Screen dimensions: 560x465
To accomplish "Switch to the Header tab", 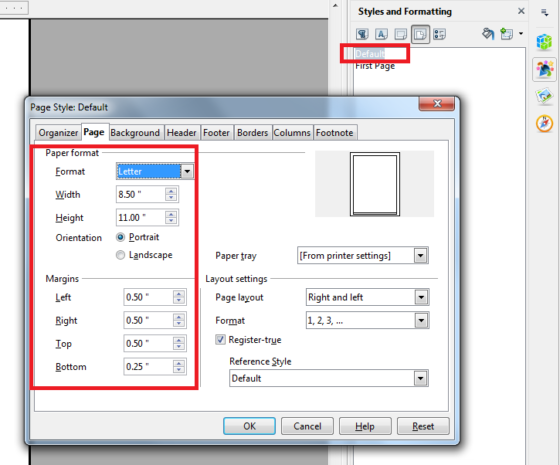I will [x=181, y=132].
